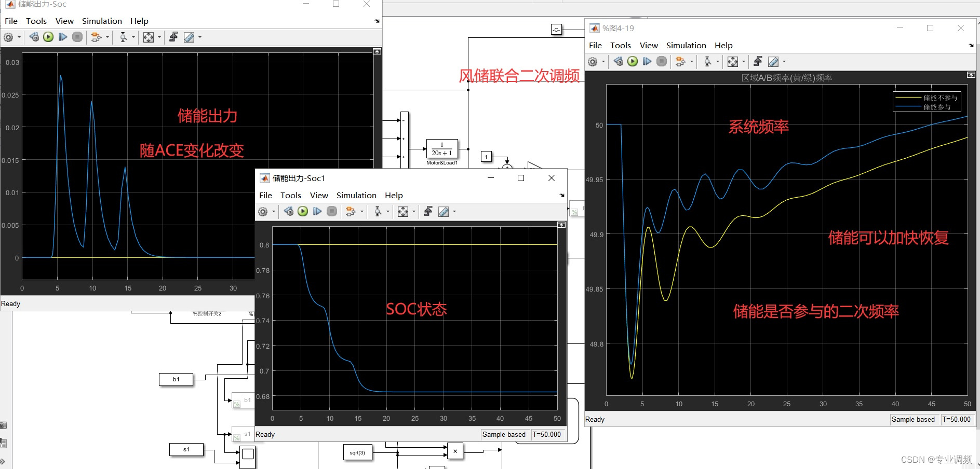Expand the gear settings dropdown arrow
The height and width of the screenshot is (469, 980).
(19, 37)
